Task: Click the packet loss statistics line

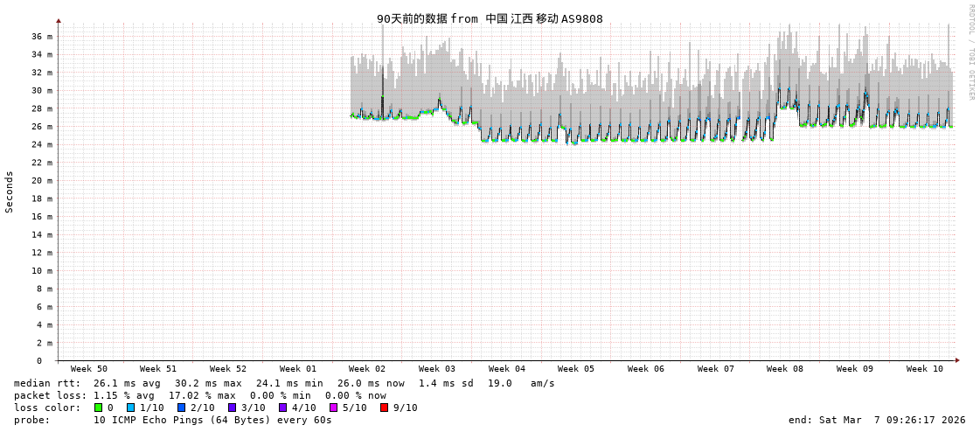Action: 200,395
